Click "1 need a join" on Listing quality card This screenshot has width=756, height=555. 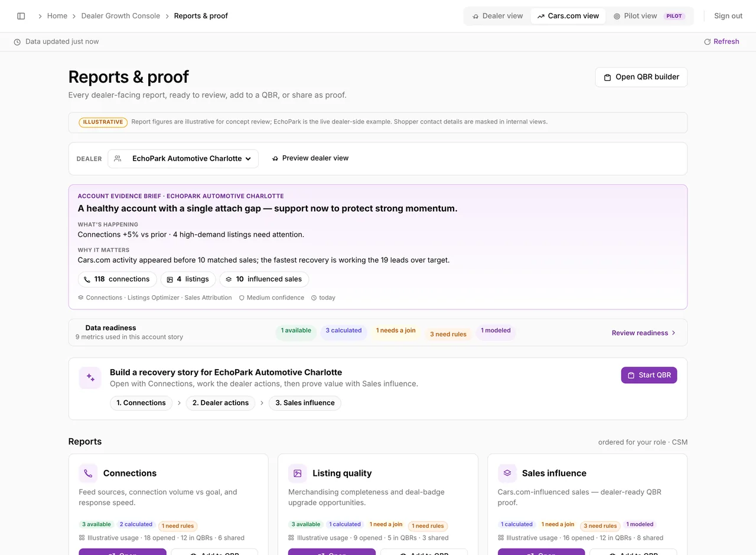(x=386, y=524)
